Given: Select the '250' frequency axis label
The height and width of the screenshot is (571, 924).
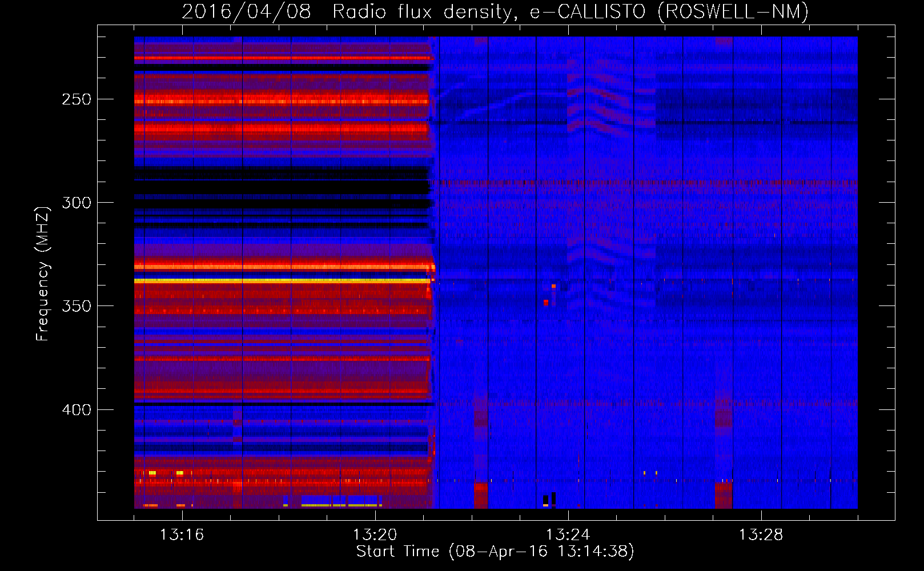Looking at the screenshot, I should coord(77,99).
